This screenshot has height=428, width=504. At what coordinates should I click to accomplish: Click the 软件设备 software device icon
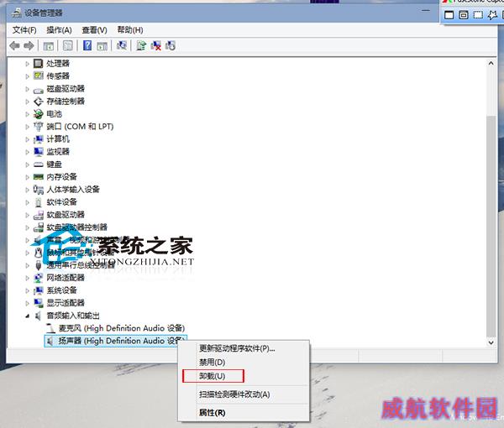pos(39,202)
